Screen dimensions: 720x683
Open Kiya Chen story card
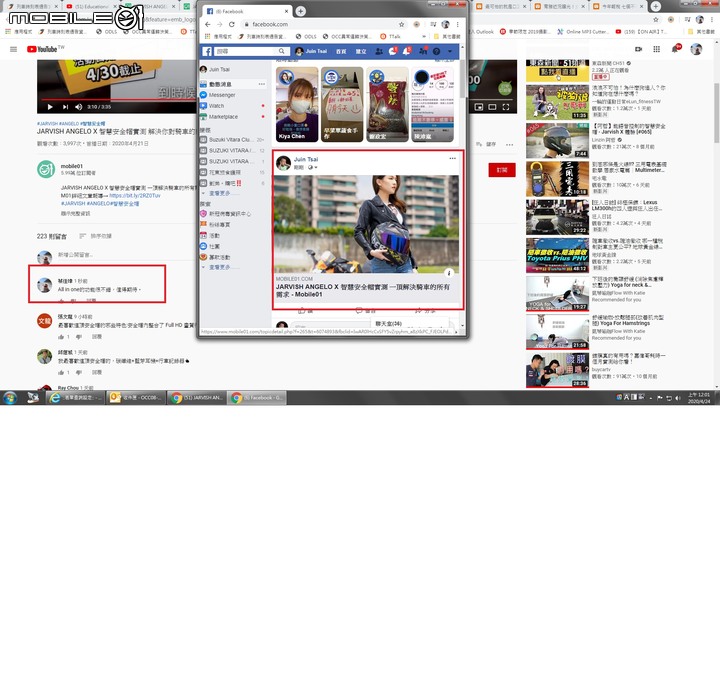coord(297,104)
